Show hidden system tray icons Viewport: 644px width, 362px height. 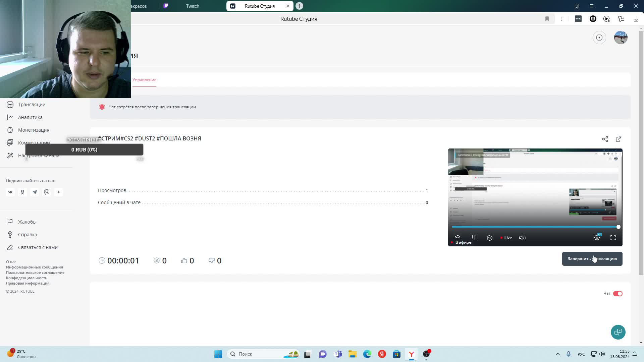pyautogui.click(x=557, y=354)
